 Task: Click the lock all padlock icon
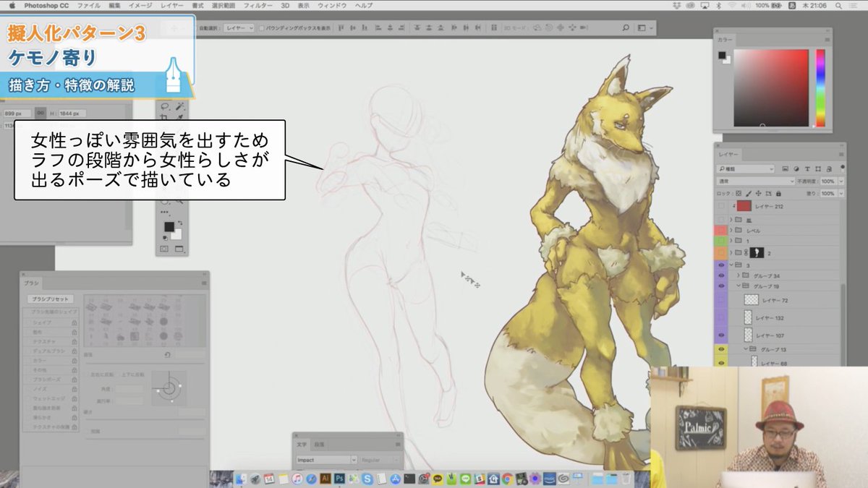778,193
